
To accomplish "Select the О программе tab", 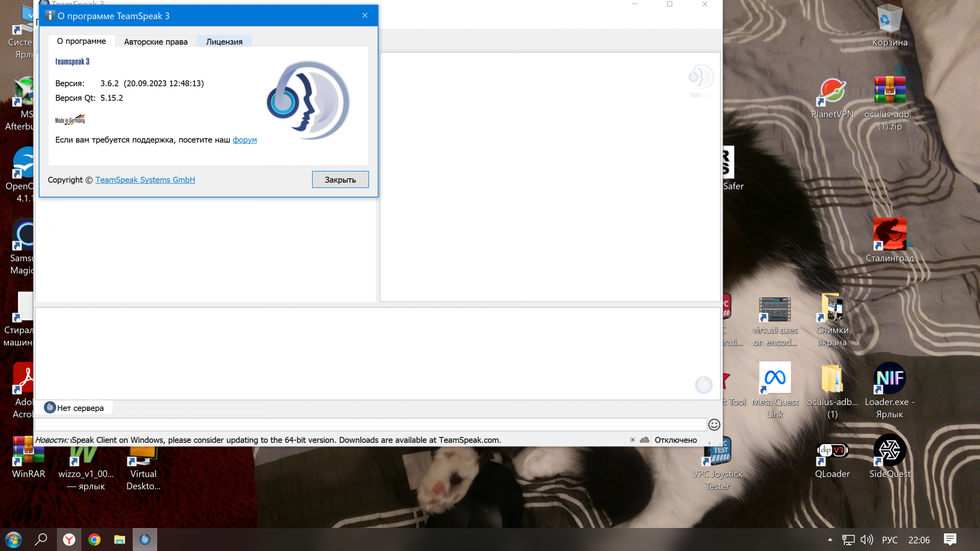I will click(x=81, y=41).
